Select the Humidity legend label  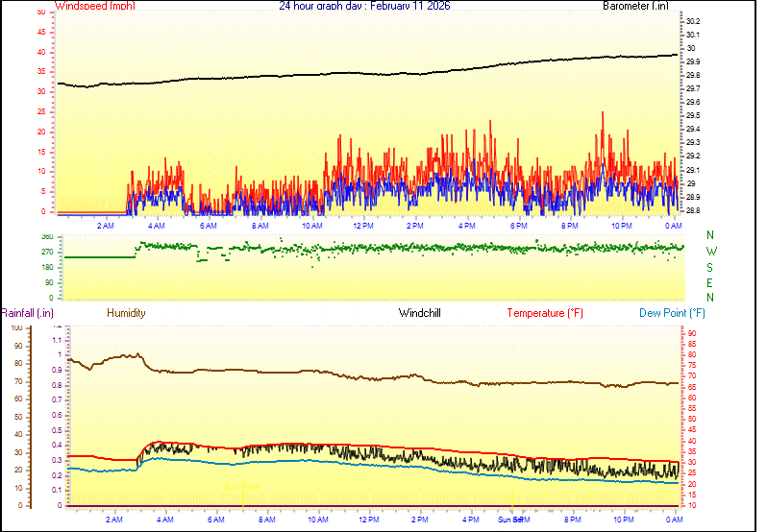[126, 313]
